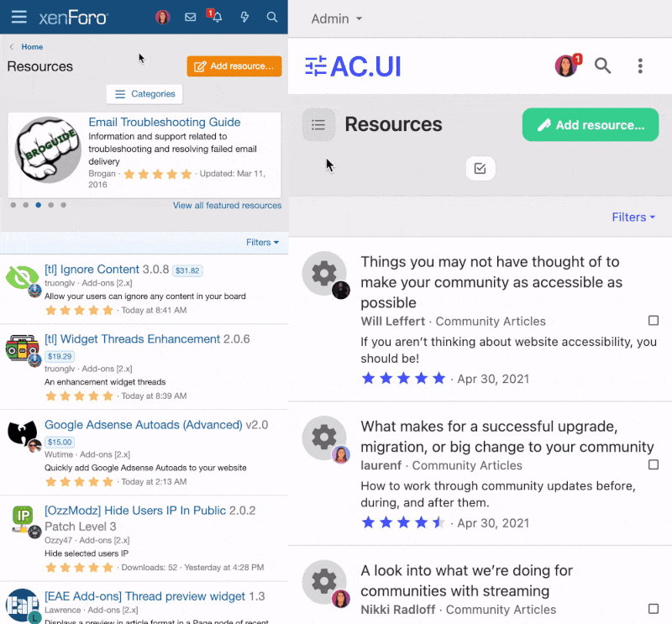Open the AC.UI three-dot overflow menu
Viewport: 672px width, 624px height.
(x=640, y=66)
